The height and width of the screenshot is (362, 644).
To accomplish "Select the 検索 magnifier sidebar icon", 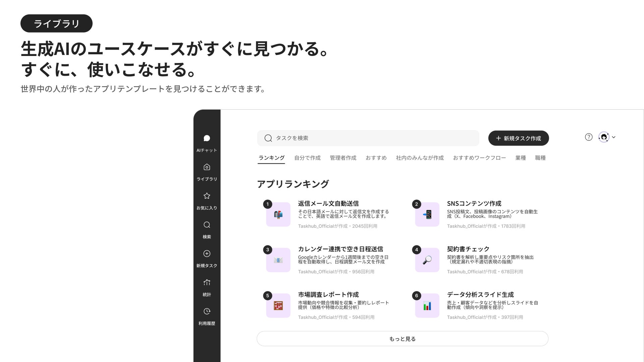I will pos(207,225).
